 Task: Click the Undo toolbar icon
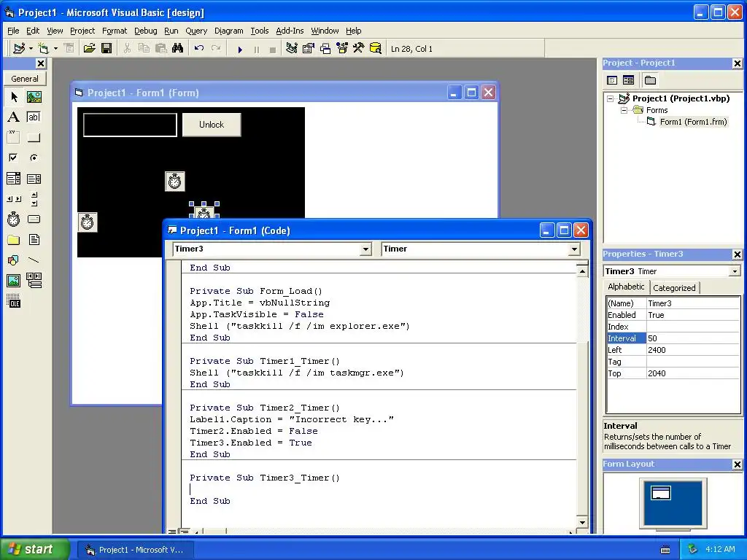click(x=199, y=49)
